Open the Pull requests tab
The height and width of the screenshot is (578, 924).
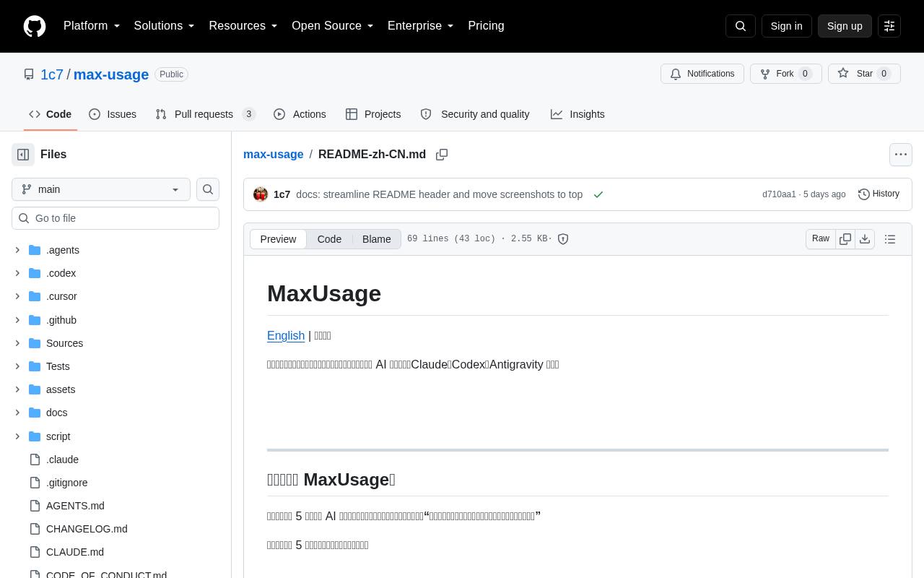tap(206, 114)
